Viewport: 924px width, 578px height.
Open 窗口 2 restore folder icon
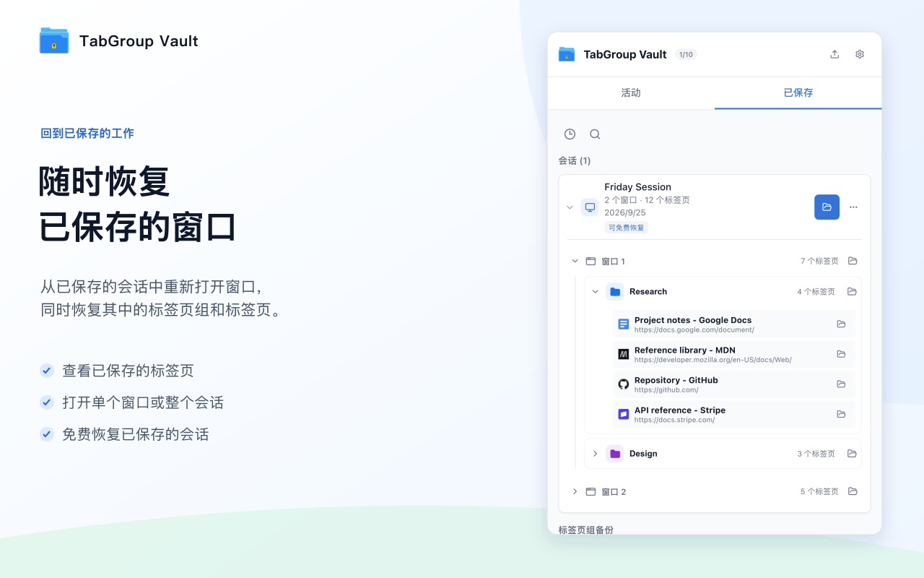pyautogui.click(x=853, y=491)
